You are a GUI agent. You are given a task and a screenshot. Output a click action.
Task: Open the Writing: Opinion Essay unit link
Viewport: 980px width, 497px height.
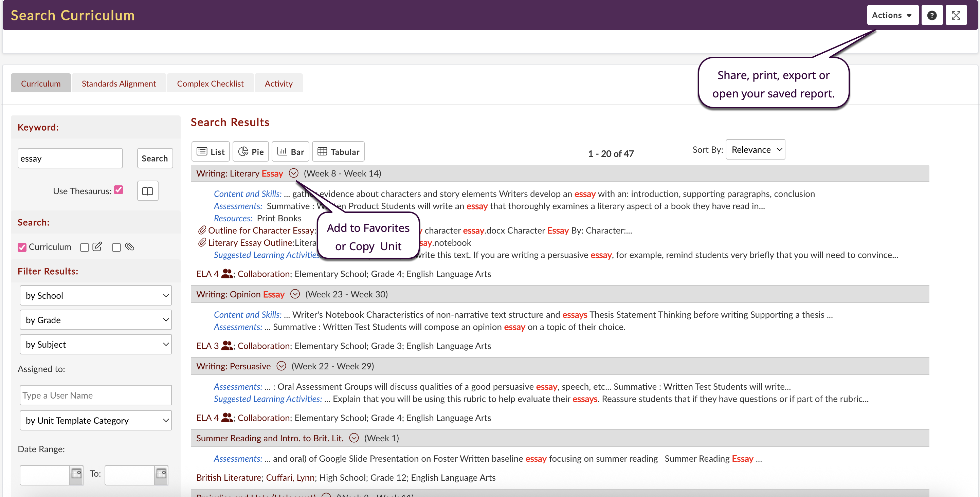240,294
